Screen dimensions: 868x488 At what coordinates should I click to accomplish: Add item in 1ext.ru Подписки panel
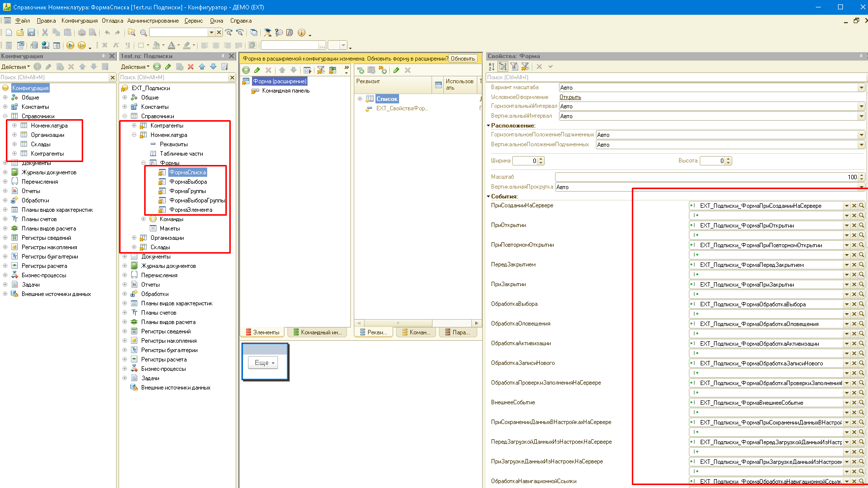coord(157,66)
